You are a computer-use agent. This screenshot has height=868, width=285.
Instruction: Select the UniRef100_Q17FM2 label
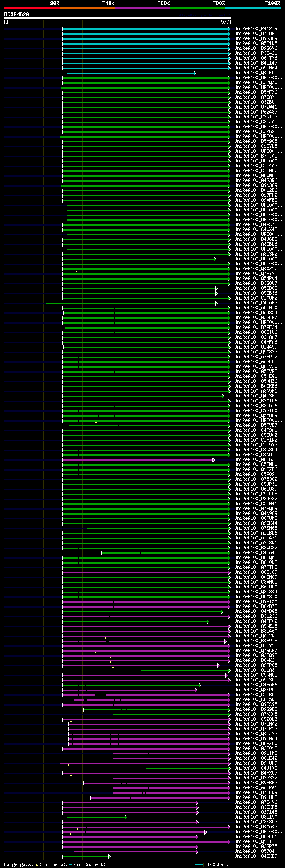tap(256, 195)
